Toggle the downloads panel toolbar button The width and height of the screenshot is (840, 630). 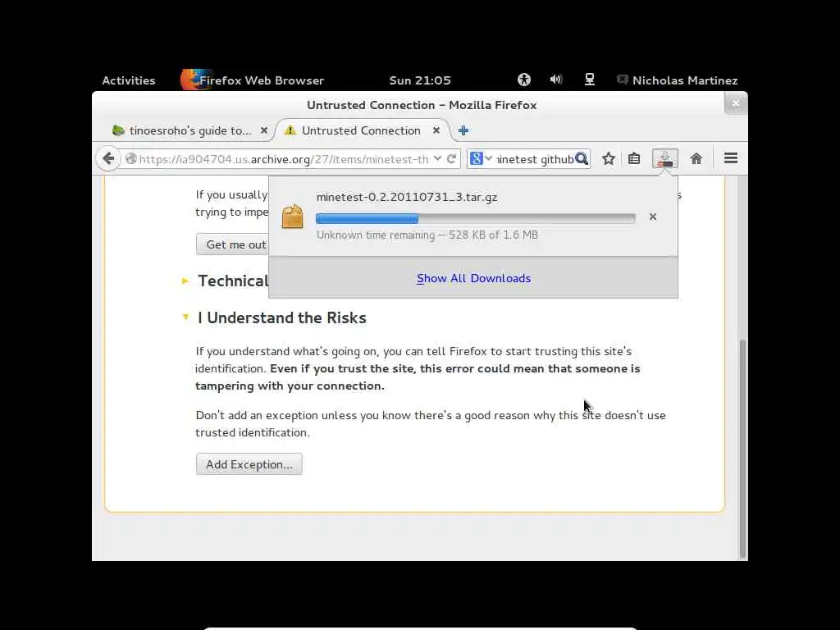pyautogui.click(x=664, y=158)
